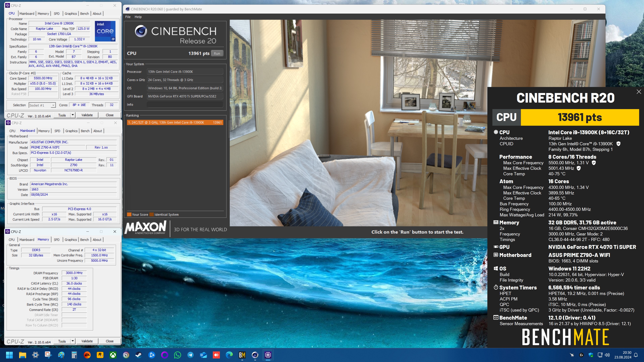The width and height of the screenshot is (644, 362).
Task: Click the CAS# Latency value 36.0 clocks
Action: (x=74, y=283)
